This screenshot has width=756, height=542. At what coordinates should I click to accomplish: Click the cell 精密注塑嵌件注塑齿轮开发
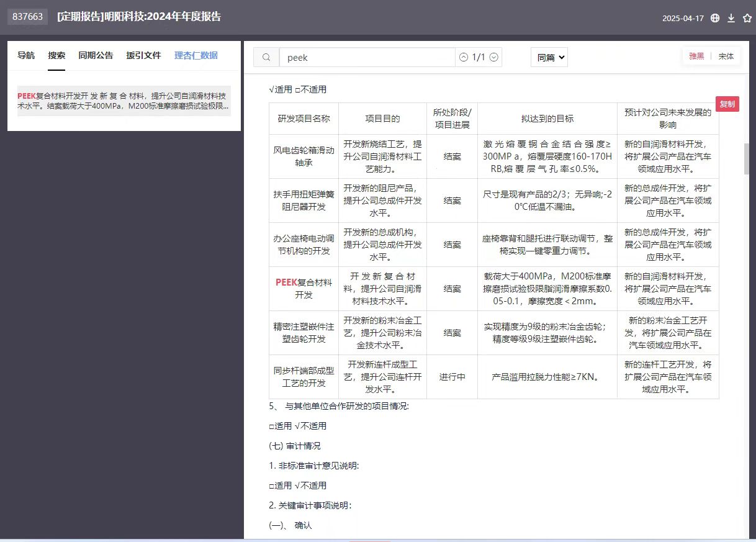click(304, 333)
